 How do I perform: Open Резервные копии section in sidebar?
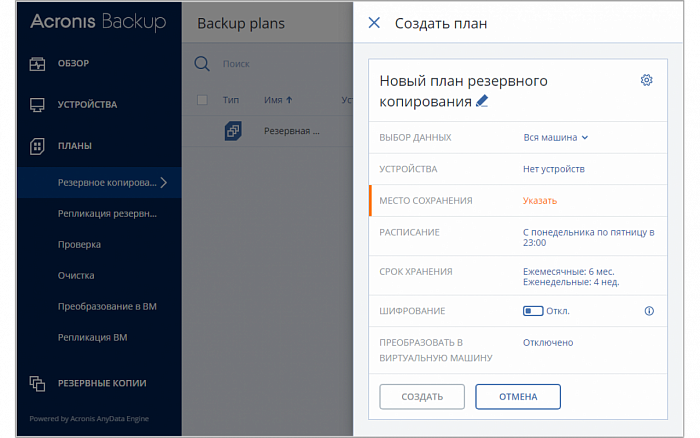click(x=101, y=383)
